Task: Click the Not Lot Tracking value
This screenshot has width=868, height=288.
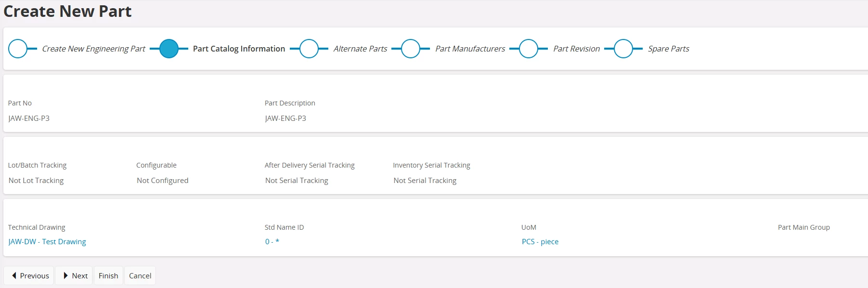Action: (36, 181)
